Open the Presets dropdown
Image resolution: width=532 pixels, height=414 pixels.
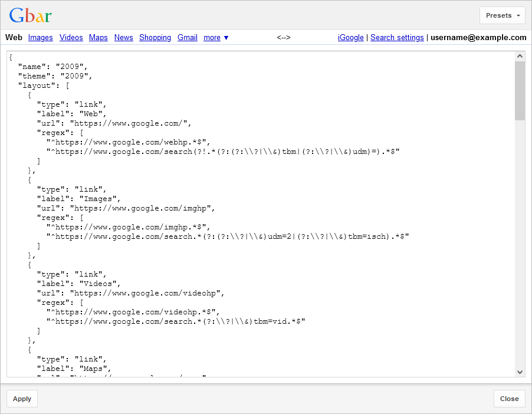[x=502, y=15]
